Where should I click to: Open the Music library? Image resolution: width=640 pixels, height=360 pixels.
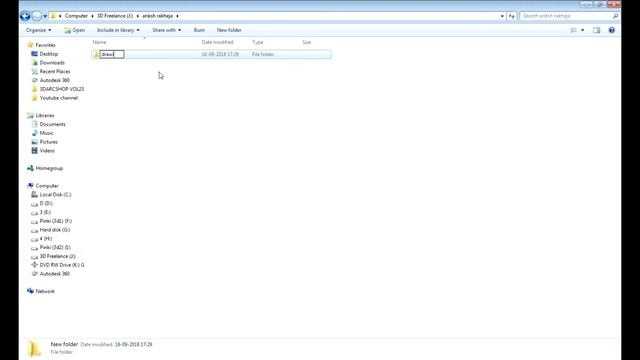point(46,133)
